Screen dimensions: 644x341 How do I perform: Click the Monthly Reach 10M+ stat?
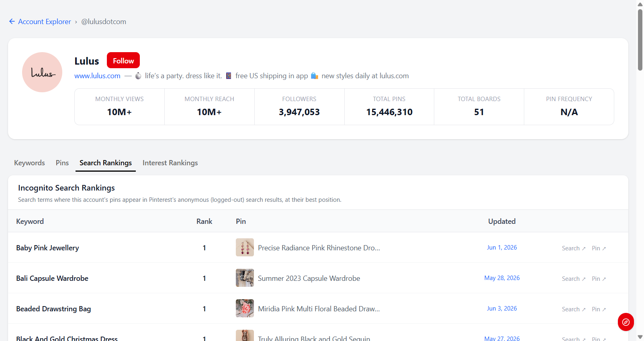[209, 107]
